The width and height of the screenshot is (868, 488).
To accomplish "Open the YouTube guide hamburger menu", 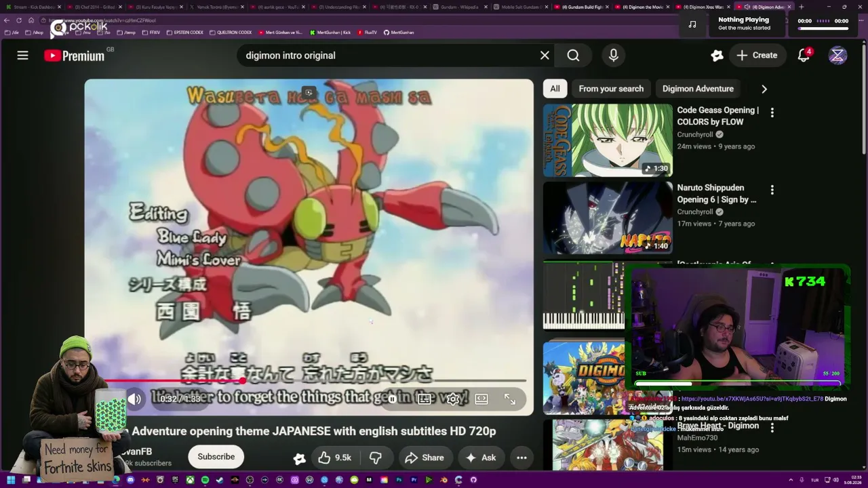I will click(22, 56).
